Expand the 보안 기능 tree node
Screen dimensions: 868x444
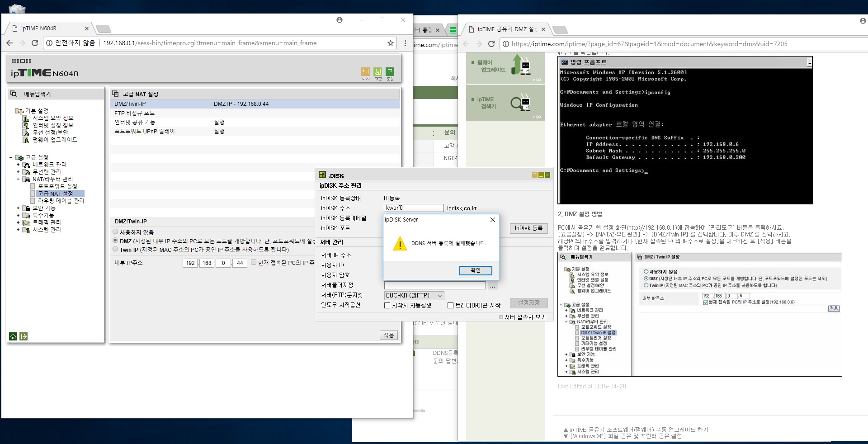[x=18, y=208]
